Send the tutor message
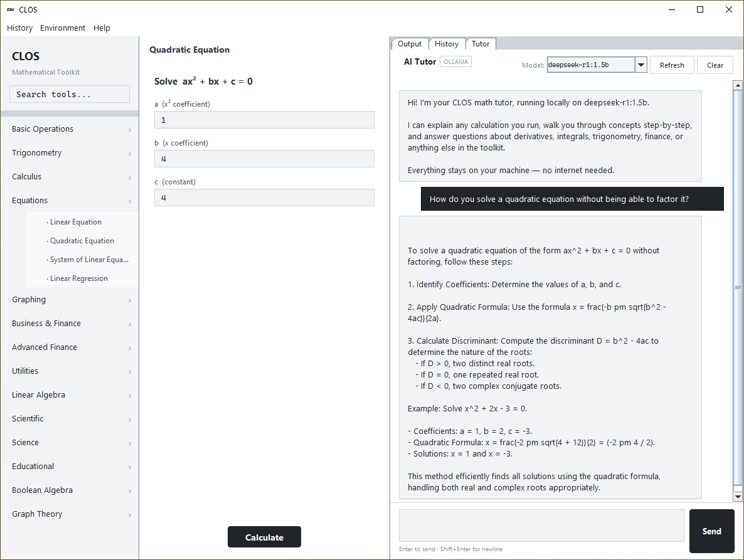This screenshot has width=744, height=560. pyautogui.click(x=712, y=531)
